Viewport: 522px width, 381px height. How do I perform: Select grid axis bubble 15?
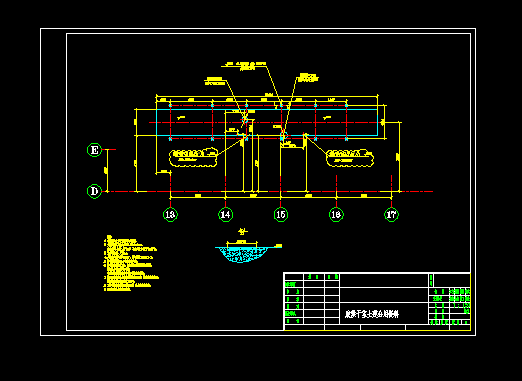pyautogui.click(x=281, y=214)
